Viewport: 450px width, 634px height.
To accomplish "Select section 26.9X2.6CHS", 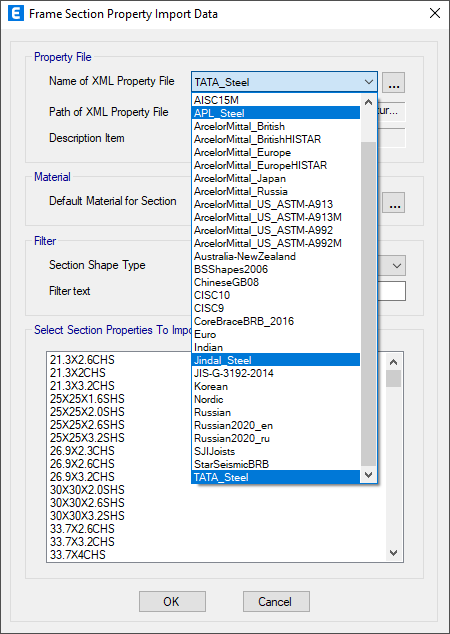I will (x=82, y=463).
